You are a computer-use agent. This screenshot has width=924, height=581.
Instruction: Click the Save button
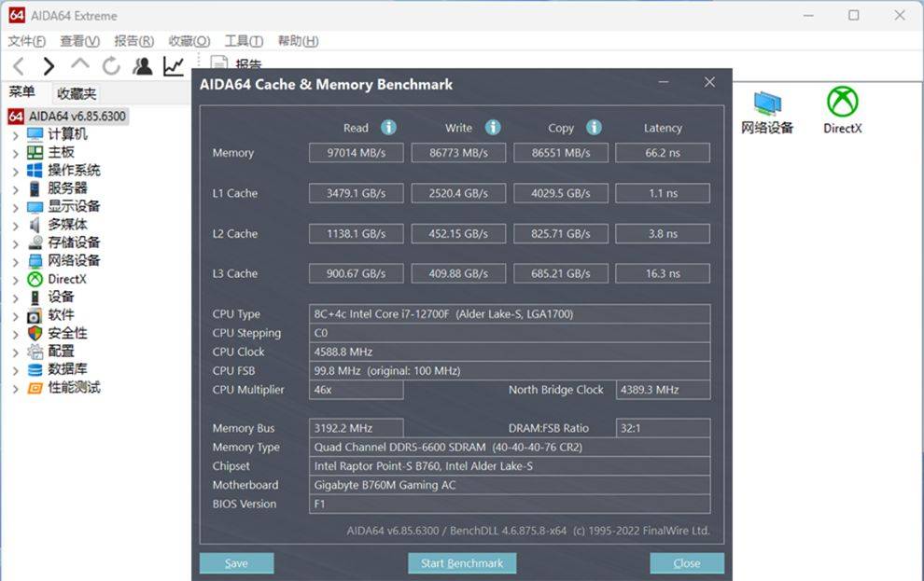point(236,563)
